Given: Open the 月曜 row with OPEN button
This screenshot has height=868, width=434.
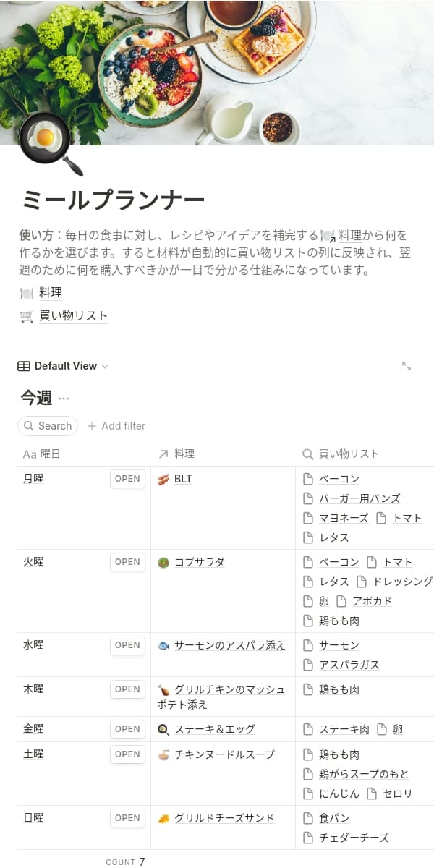Looking at the screenshot, I should click(127, 479).
